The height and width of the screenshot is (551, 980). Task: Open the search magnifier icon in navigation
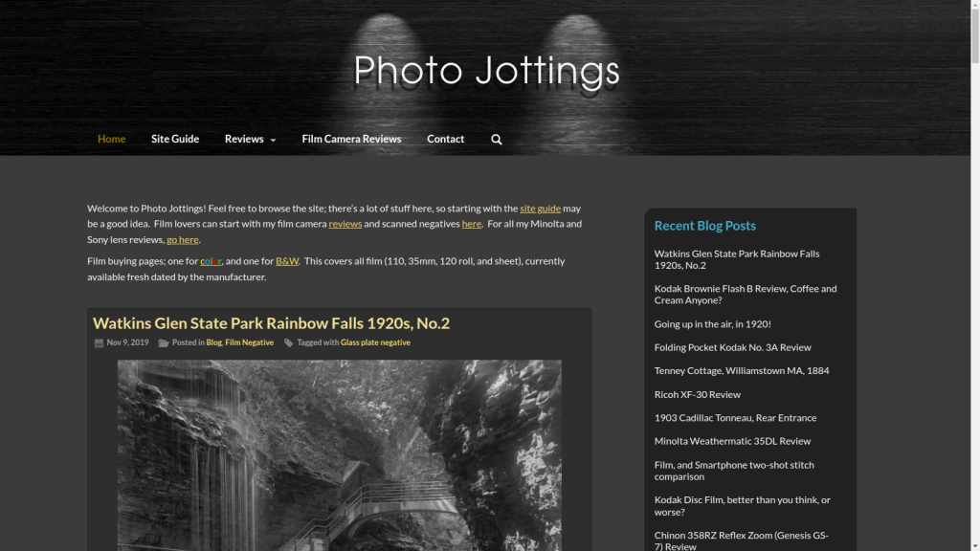[x=497, y=140]
